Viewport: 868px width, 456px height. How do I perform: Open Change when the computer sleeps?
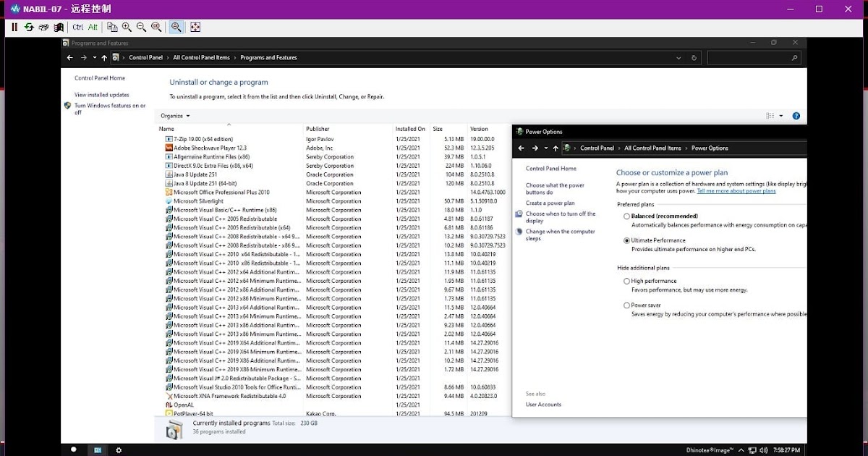(x=561, y=235)
